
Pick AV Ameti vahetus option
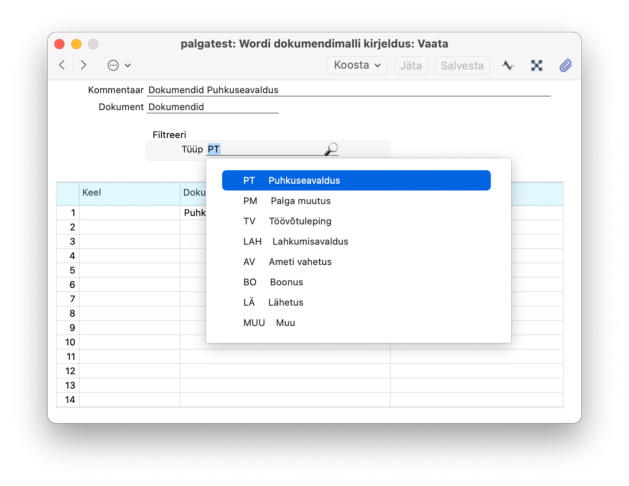pos(356,262)
